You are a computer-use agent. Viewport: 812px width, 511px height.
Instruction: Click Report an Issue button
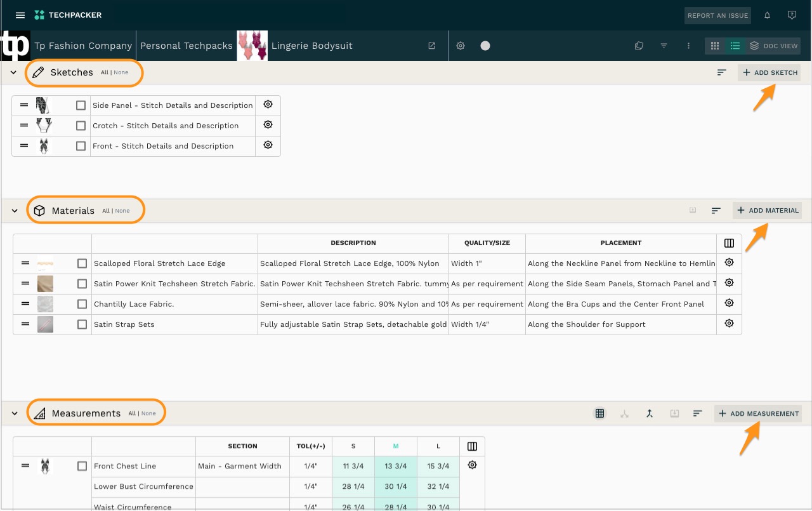point(718,15)
